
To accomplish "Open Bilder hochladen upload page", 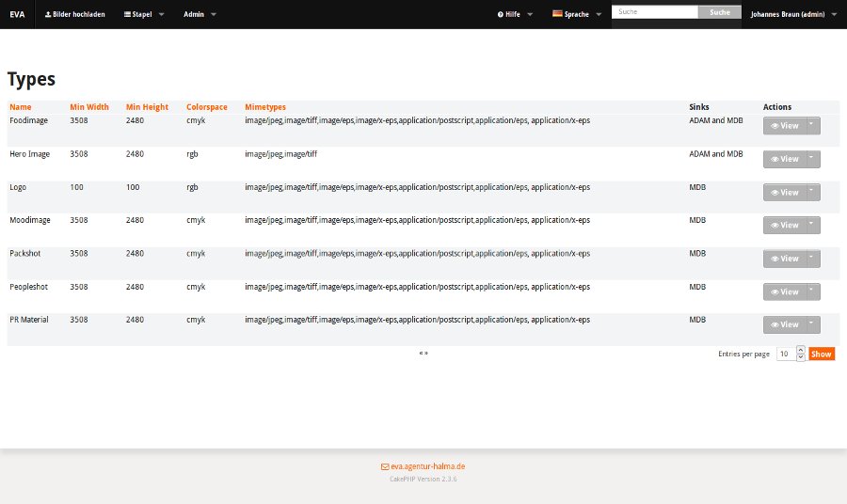I will click(x=74, y=14).
